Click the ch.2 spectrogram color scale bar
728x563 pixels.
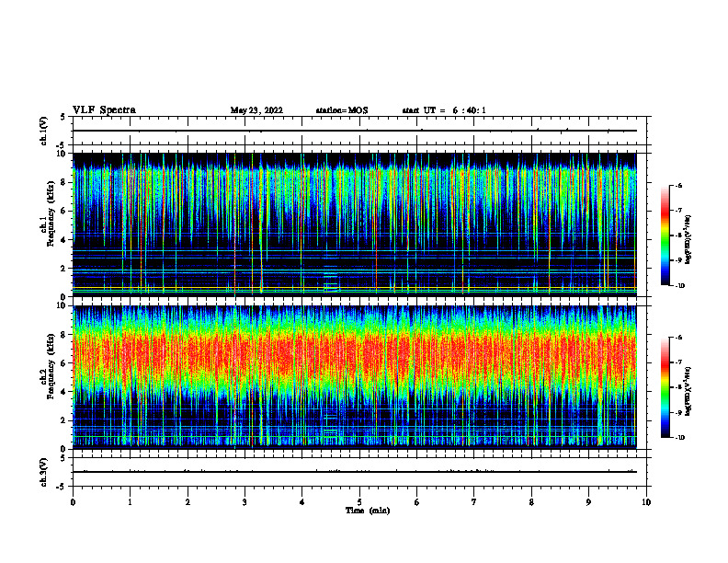pos(665,387)
